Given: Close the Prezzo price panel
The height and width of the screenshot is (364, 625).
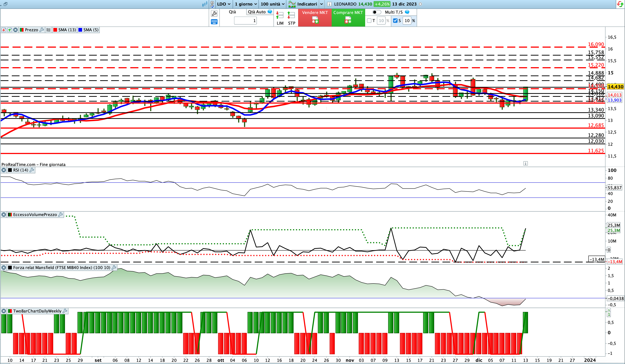Looking at the screenshot, I should coord(15,30).
